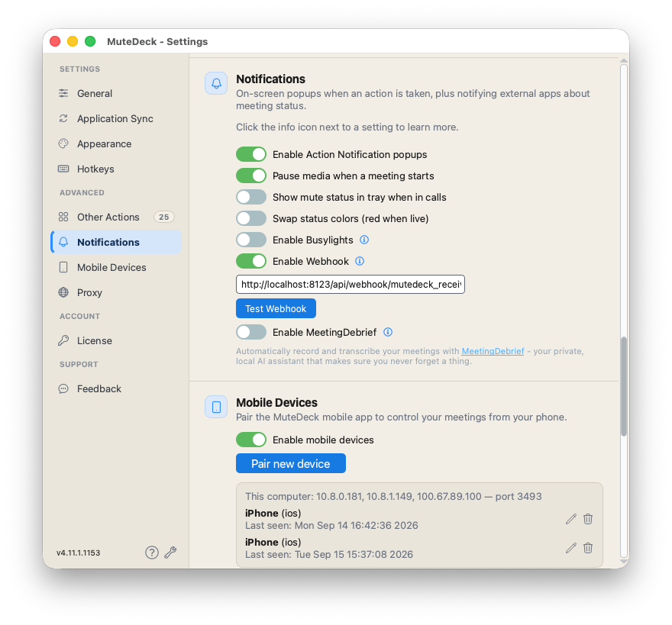Click the webhook URL input field
This screenshot has height=625, width=672.
tap(351, 285)
